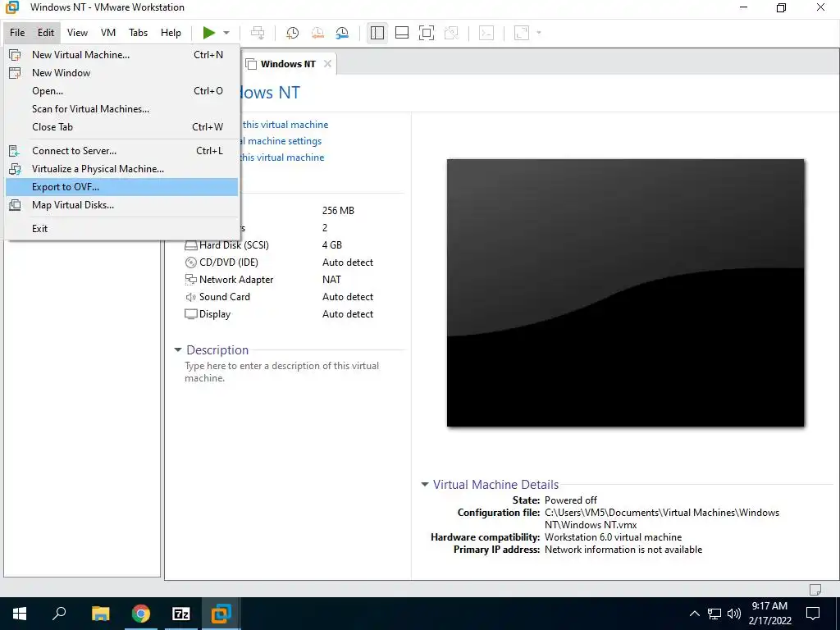Open 7-Zip from the taskbar
Image resolution: width=840 pixels, height=630 pixels.
click(181, 614)
